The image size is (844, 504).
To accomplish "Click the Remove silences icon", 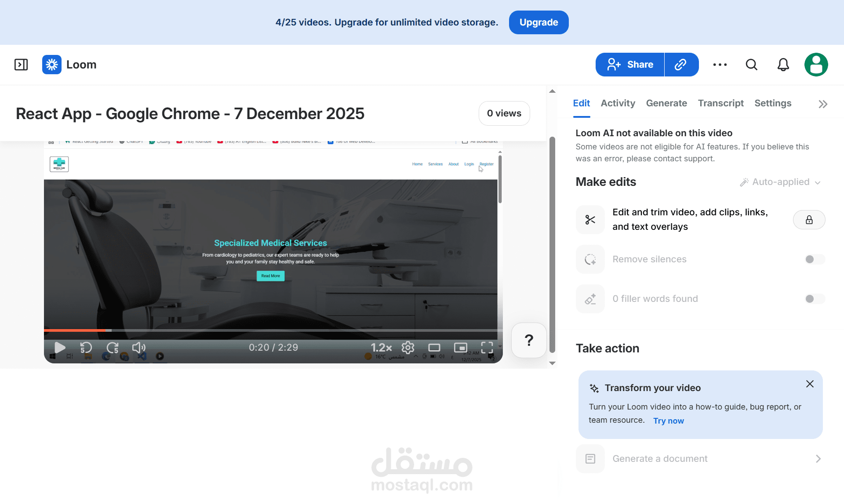I will click(x=590, y=259).
